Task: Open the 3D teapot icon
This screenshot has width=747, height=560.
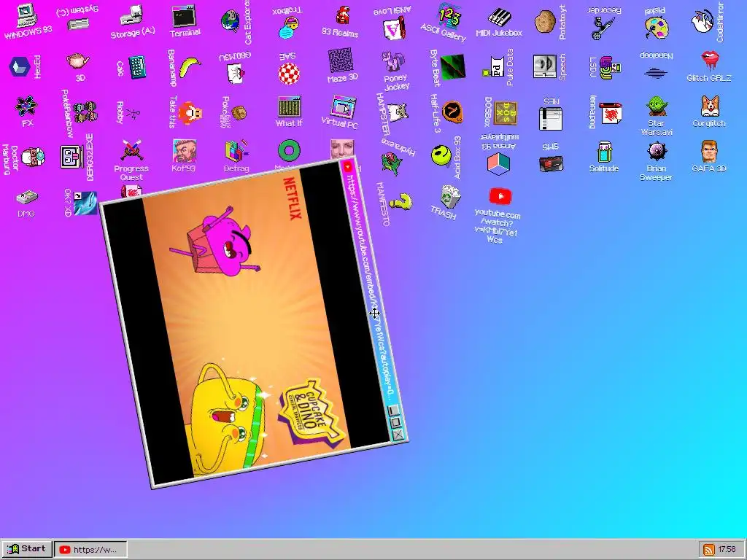Action: coord(77,61)
